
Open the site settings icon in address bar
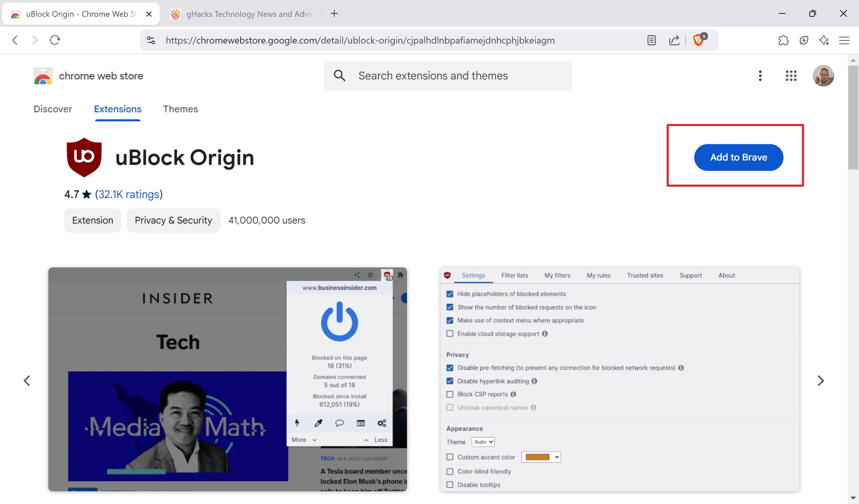click(151, 40)
